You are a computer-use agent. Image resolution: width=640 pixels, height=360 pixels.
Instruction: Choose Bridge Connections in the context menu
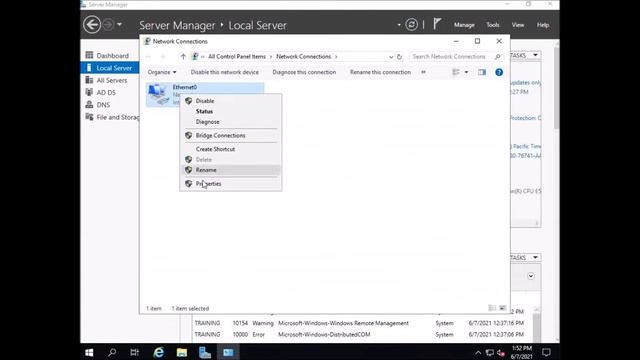[x=231, y=135]
